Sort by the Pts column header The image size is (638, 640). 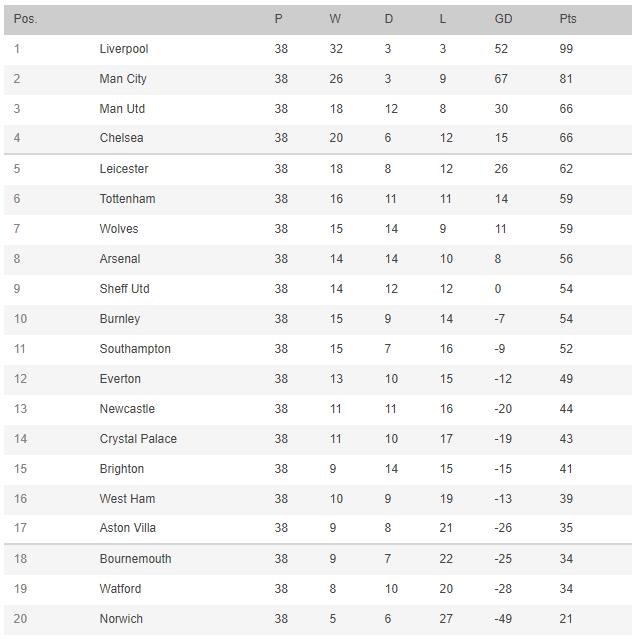pos(568,19)
